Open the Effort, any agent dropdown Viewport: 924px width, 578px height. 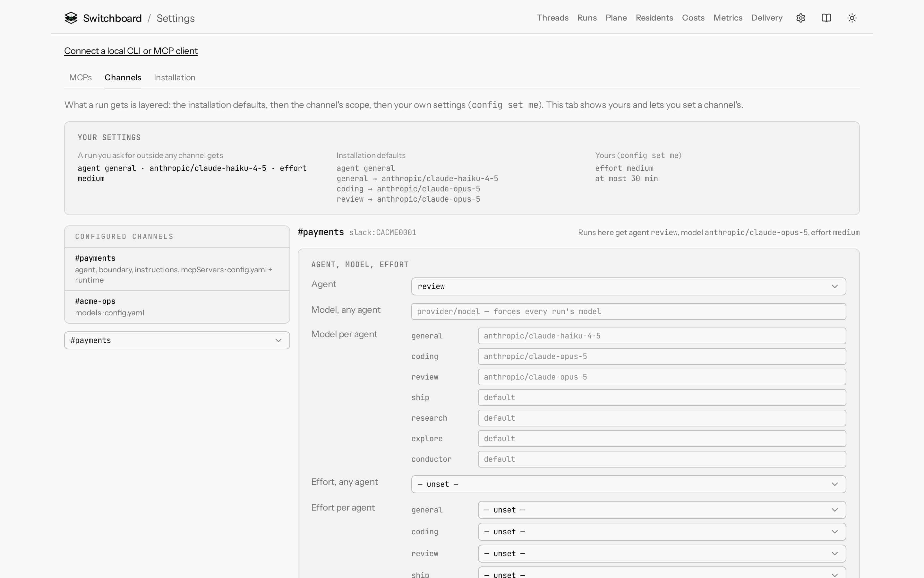click(629, 484)
